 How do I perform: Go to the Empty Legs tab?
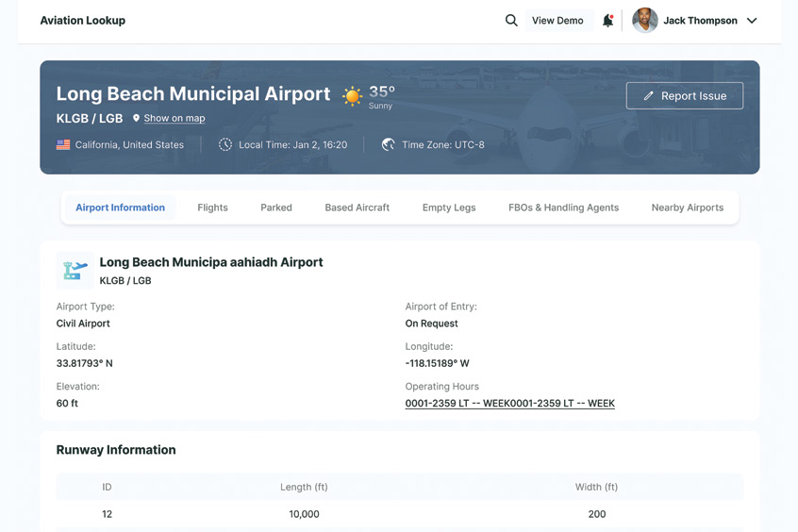click(449, 208)
